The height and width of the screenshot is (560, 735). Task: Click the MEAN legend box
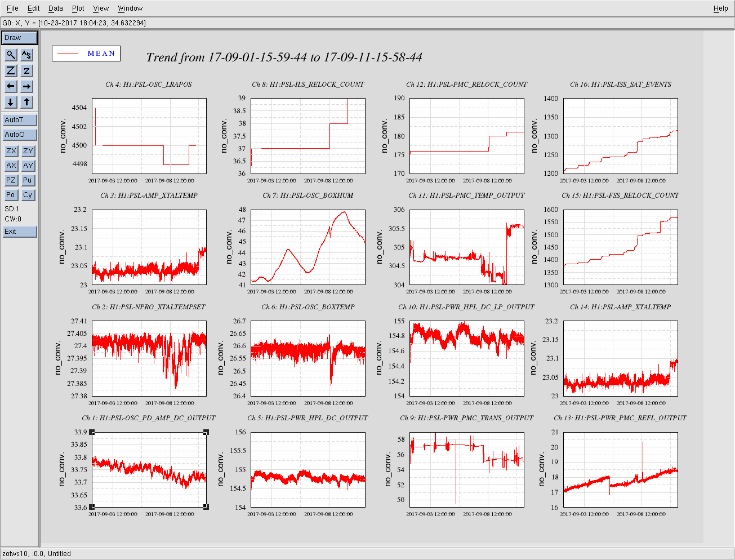tap(86, 54)
